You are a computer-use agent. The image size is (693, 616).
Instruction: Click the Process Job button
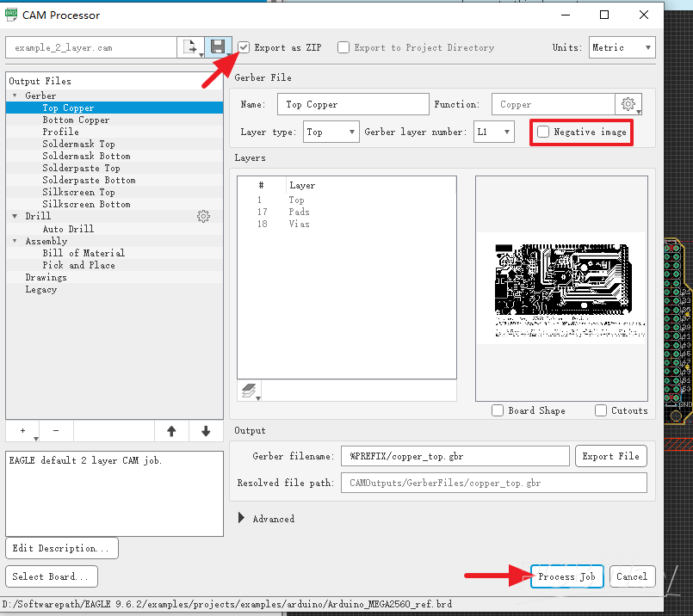(566, 576)
